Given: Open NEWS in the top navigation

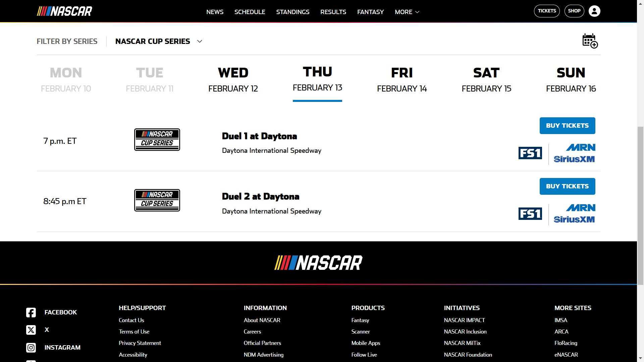Looking at the screenshot, I should coord(215,12).
